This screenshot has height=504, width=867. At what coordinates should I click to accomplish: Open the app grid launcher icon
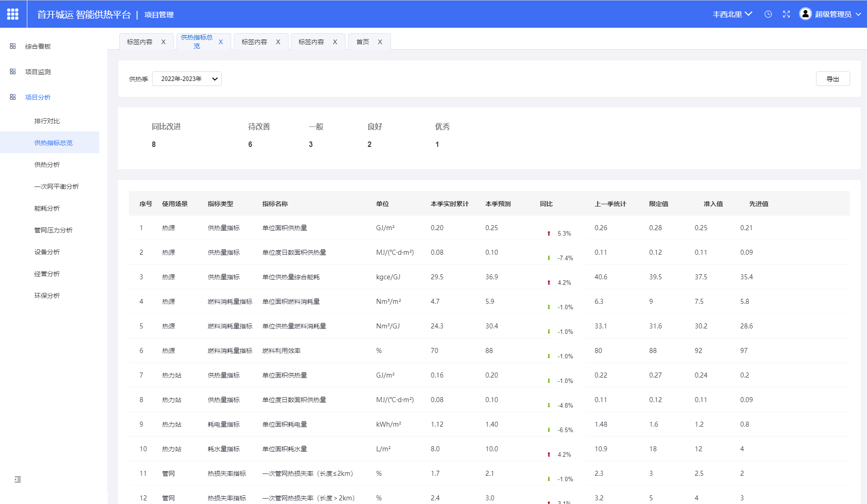pos(13,14)
